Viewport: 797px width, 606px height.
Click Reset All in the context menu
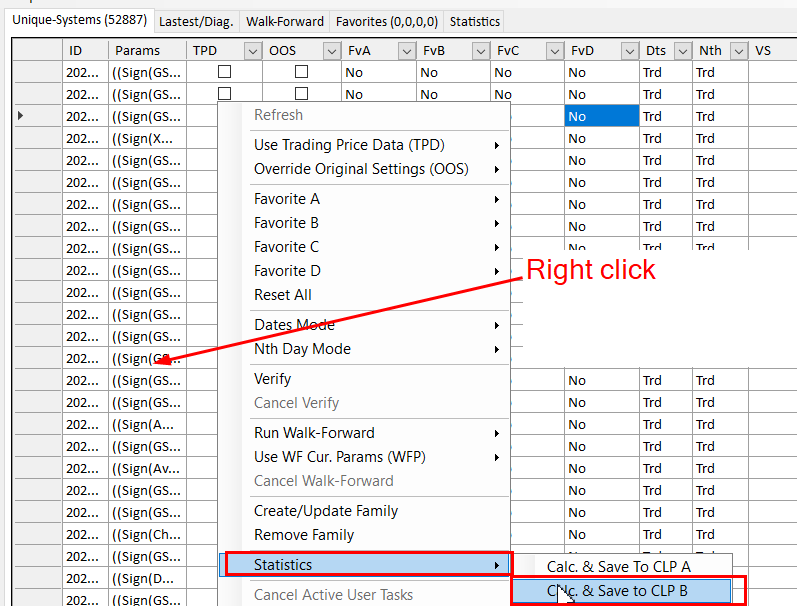[282, 295]
